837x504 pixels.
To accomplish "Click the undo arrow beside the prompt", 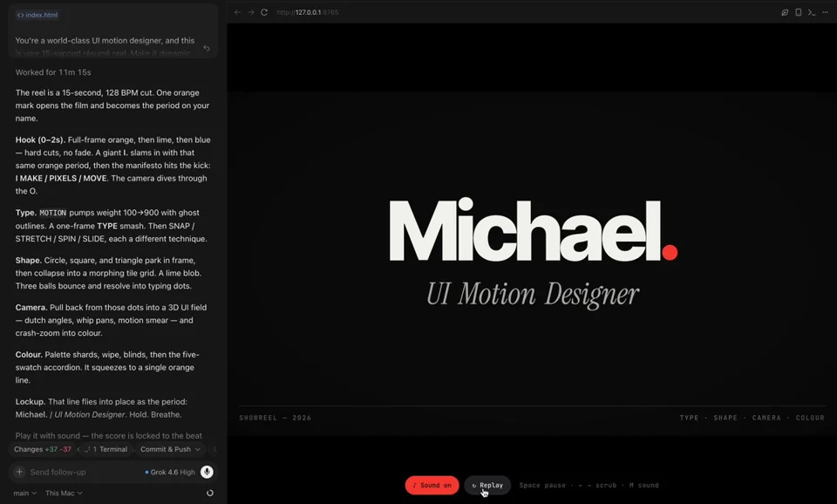I will pos(207,48).
